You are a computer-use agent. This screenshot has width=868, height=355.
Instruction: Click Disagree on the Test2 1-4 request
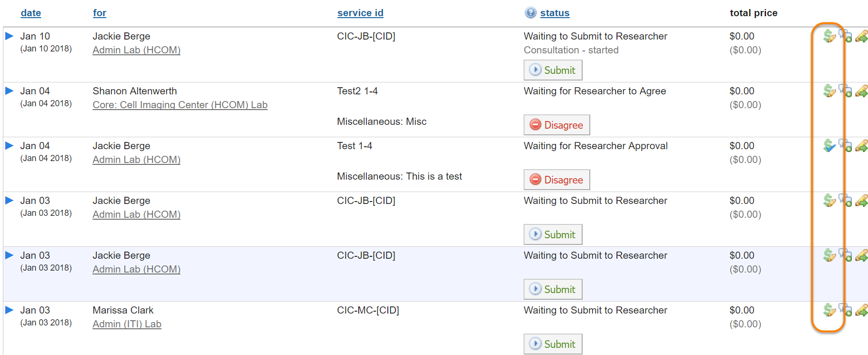[x=556, y=125]
